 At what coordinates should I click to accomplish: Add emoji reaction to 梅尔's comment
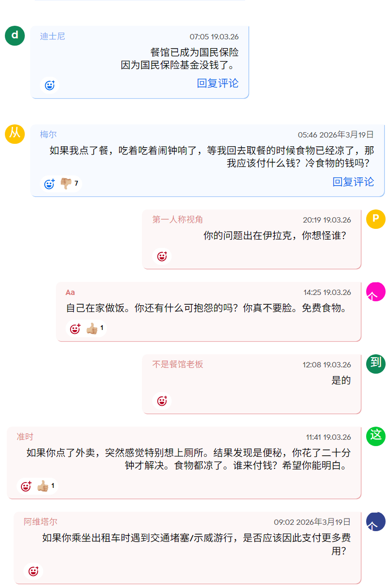point(50,184)
